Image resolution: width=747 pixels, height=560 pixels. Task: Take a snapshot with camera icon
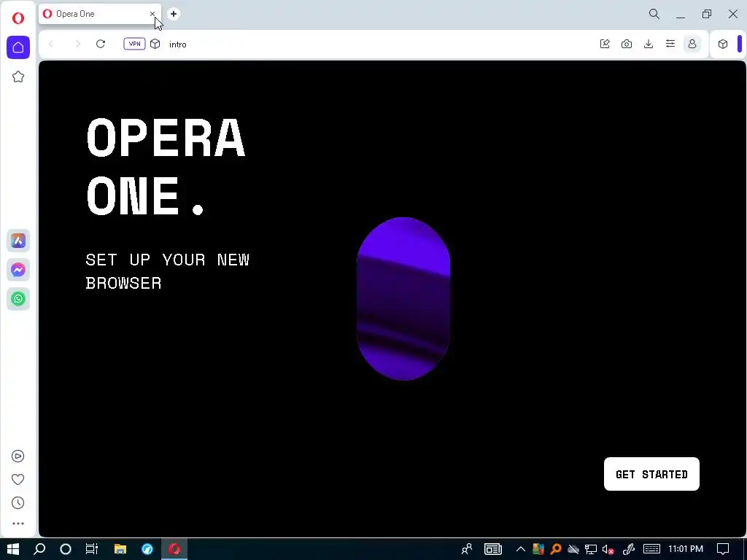coord(627,44)
